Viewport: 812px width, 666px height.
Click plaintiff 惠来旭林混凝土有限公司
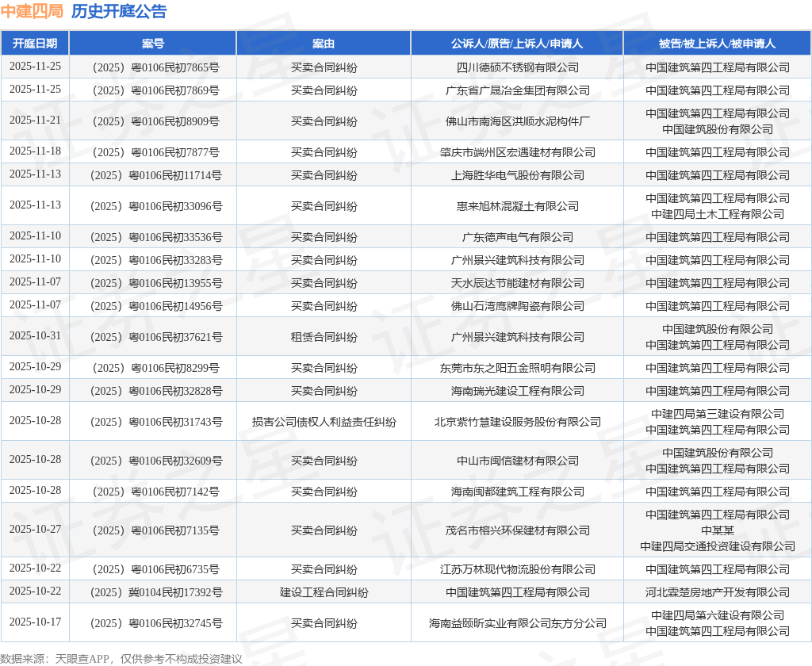pos(517,206)
